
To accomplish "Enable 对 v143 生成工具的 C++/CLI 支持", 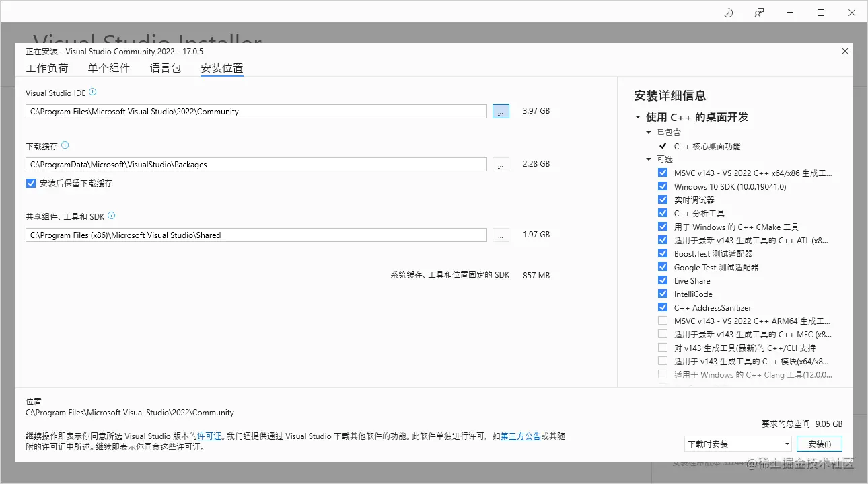I will tap(663, 348).
